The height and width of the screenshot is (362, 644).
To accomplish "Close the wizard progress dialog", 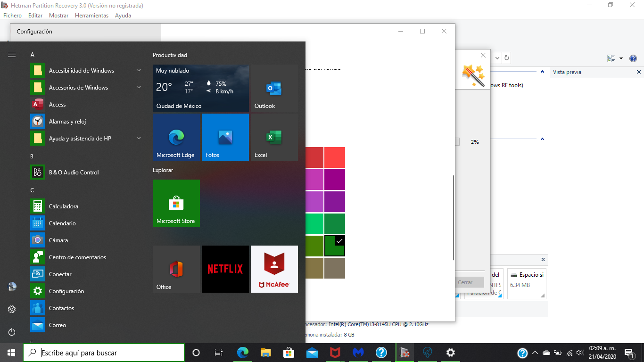I will click(x=483, y=55).
